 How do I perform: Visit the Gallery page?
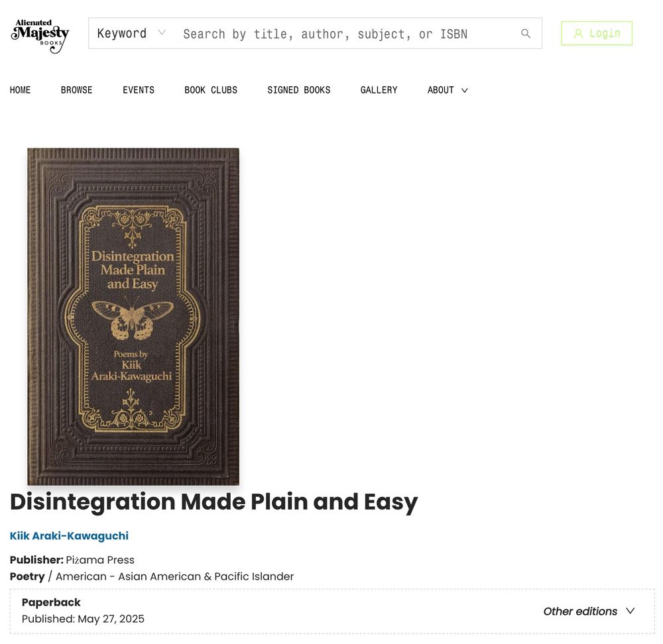pos(379,90)
